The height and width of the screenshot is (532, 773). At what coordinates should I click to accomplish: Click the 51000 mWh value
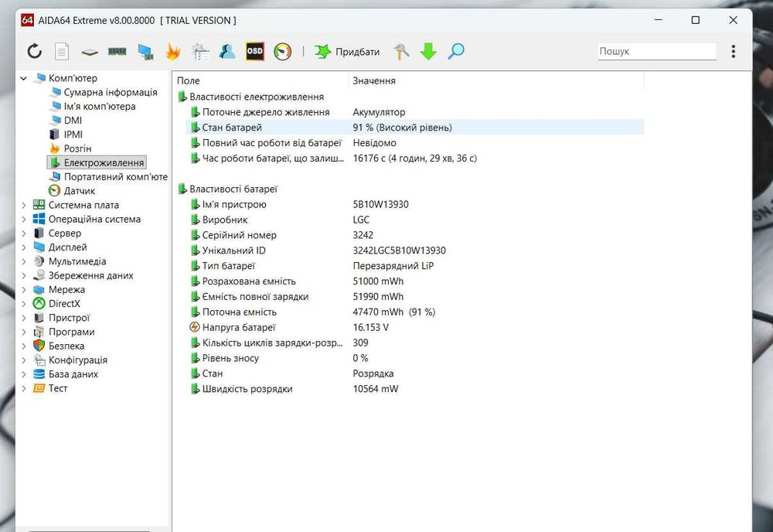(378, 281)
